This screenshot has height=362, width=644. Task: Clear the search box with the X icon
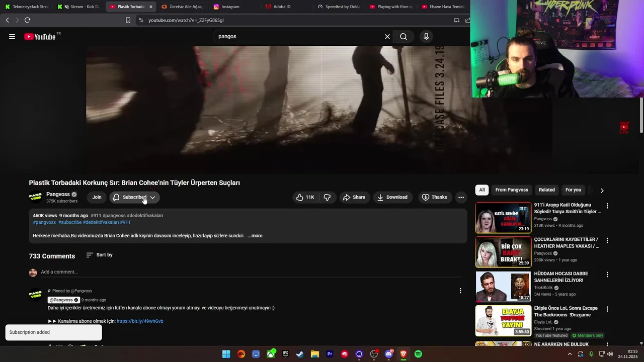click(x=387, y=36)
